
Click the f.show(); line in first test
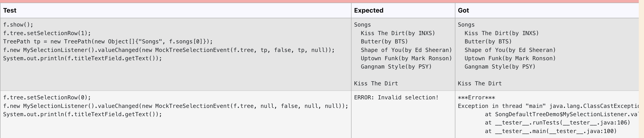click(18, 25)
